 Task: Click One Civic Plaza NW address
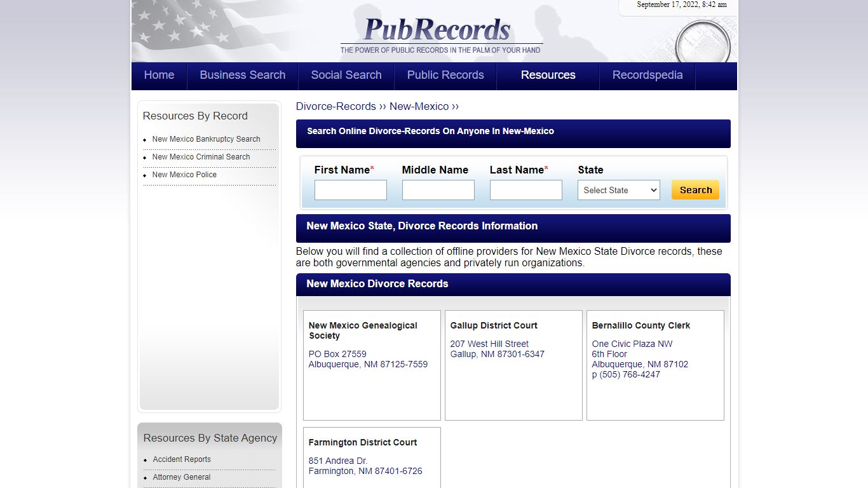point(632,344)
